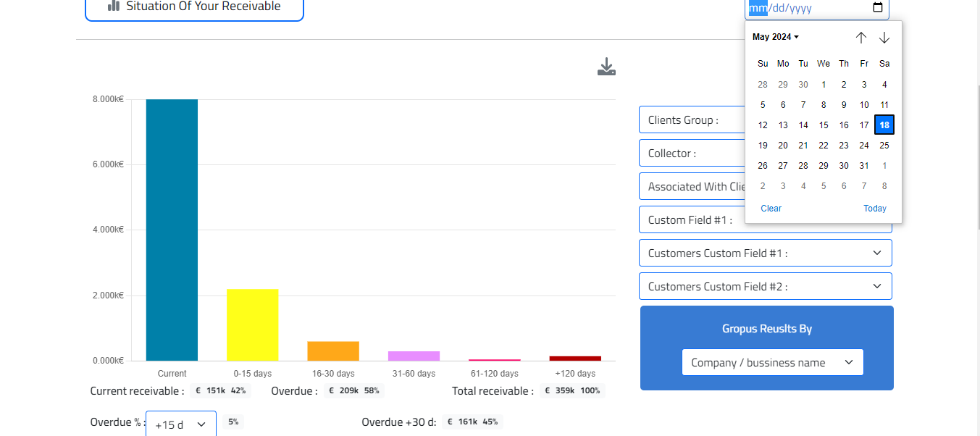Open the May 2024 month-year picker
The width and height of the screenshot is (980, 436).
pos(775,37)
